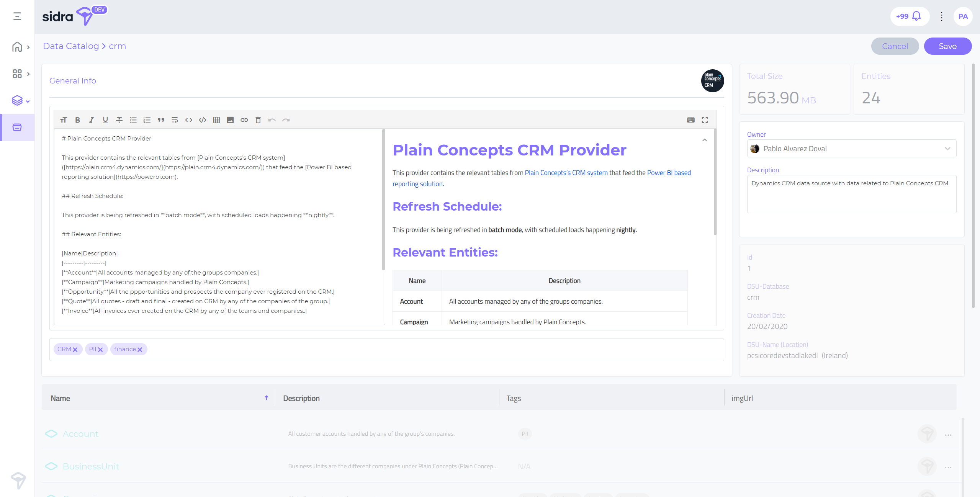The height and width of the screenshot is (497, 980).
Task: Click the italic formatting icon
Action: coord(91,120)
